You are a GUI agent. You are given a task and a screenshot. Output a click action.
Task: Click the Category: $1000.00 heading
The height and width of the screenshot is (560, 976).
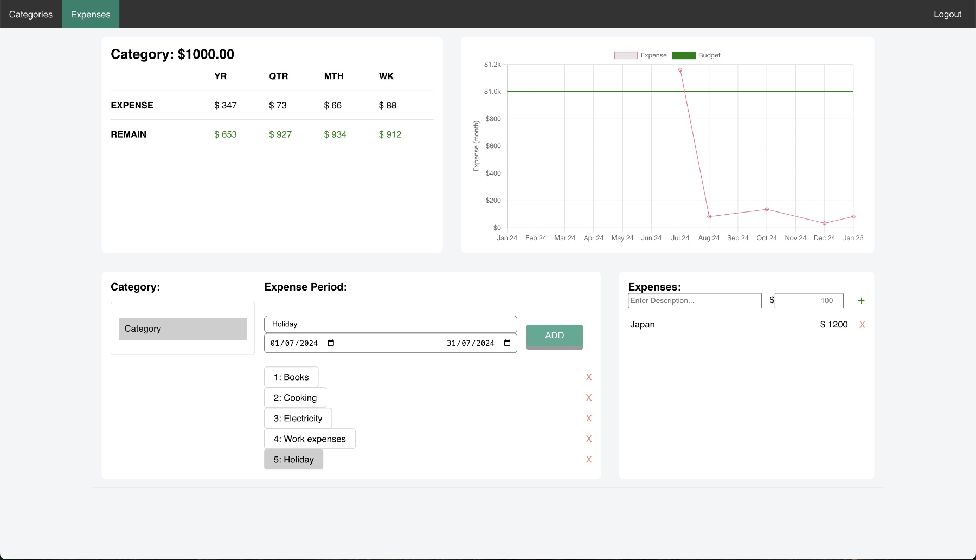172,54
